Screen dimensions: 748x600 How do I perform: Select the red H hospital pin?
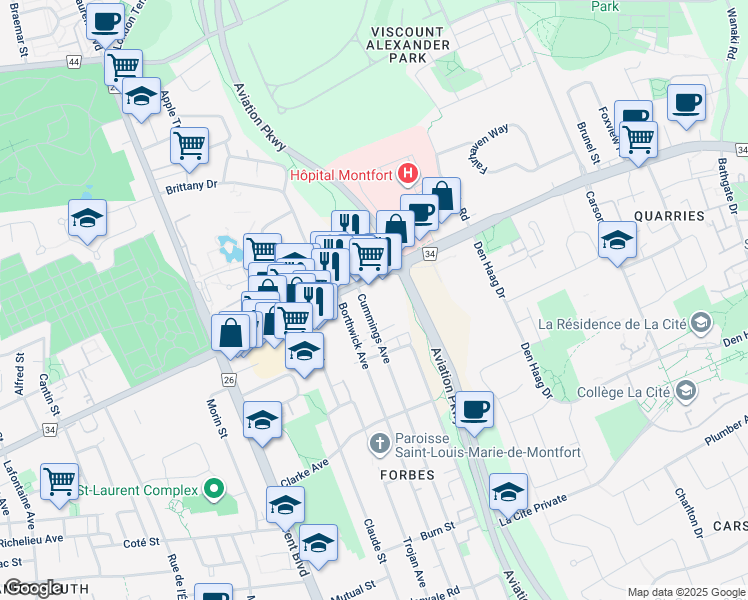pyautogui.click(x=408, y=173)
